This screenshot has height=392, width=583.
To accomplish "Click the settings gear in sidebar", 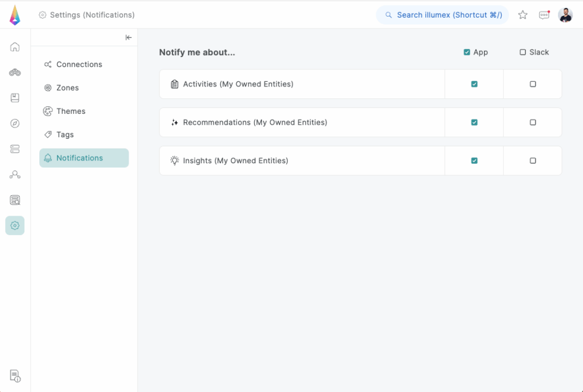I will tap(15, 225).
